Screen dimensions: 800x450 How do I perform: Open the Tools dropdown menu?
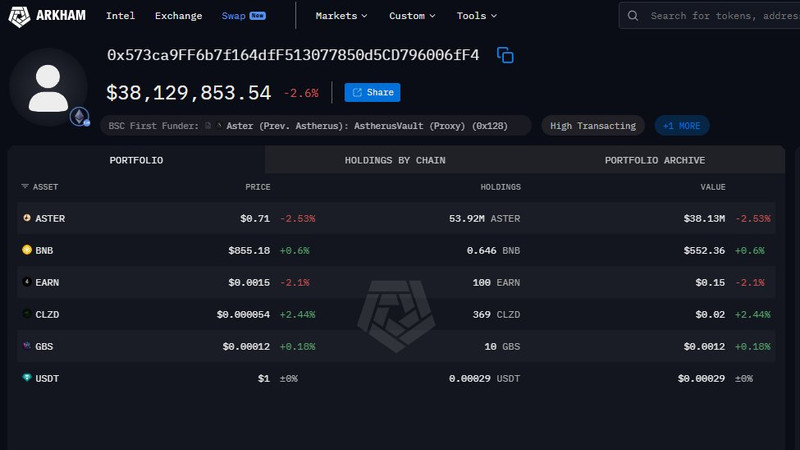click(x=477, y=16)
